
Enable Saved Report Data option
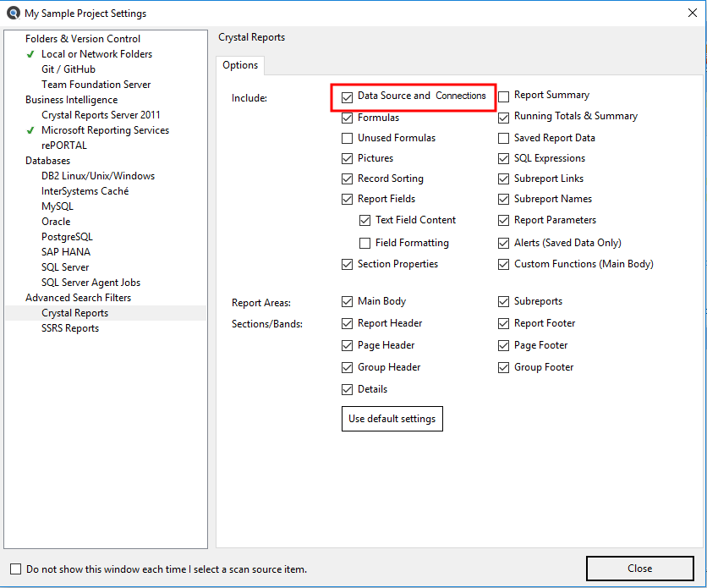[504, 138]
